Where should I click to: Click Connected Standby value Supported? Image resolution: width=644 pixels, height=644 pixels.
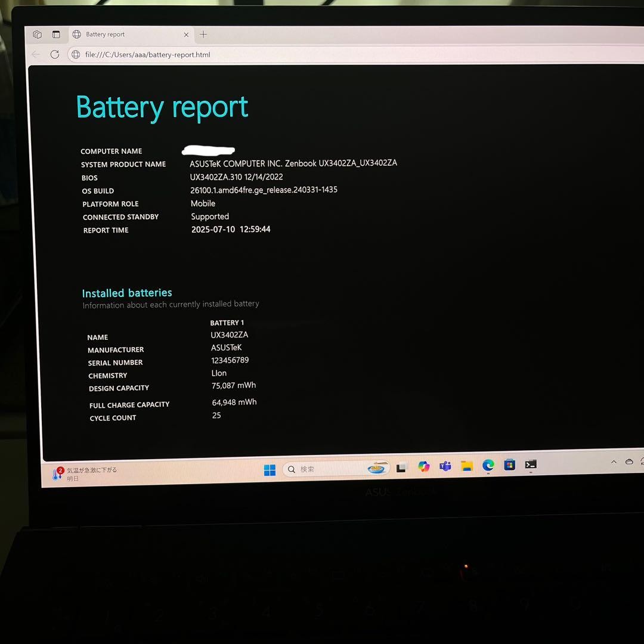click(x=210, y=216)
